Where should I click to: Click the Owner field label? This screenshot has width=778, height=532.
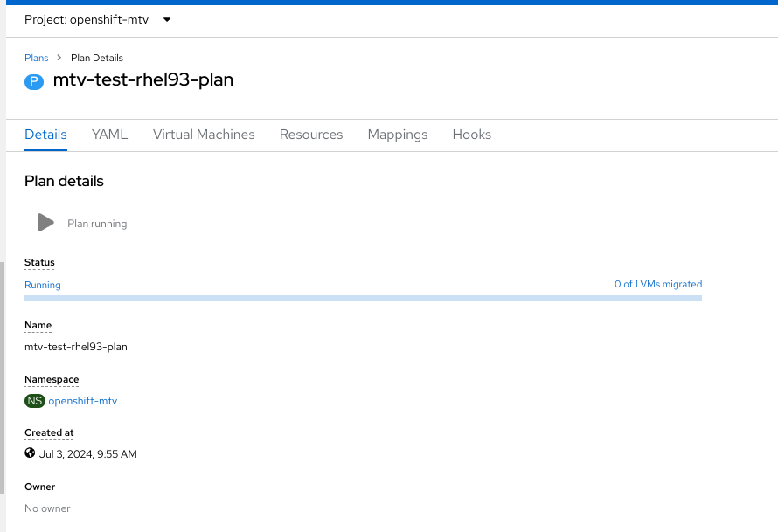[39, 487]
